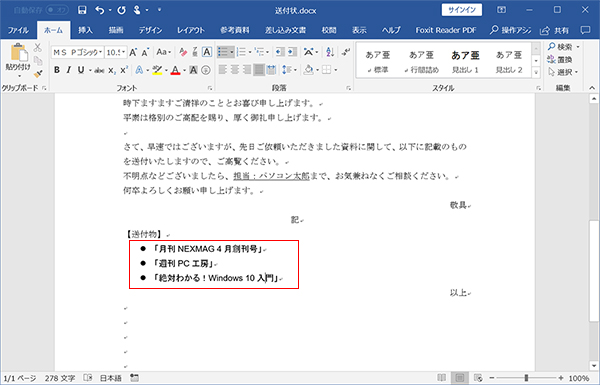Decrease paragraph indent
This screenshot has width=600, height=385.
280,52
